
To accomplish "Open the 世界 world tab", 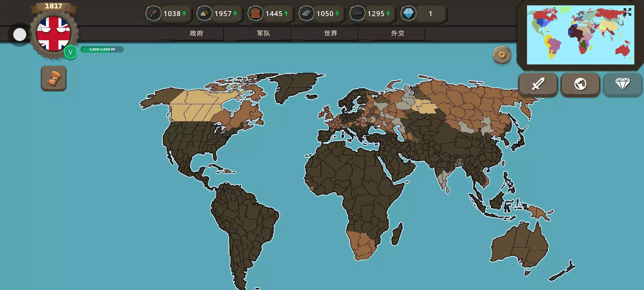I will (331, 33).
